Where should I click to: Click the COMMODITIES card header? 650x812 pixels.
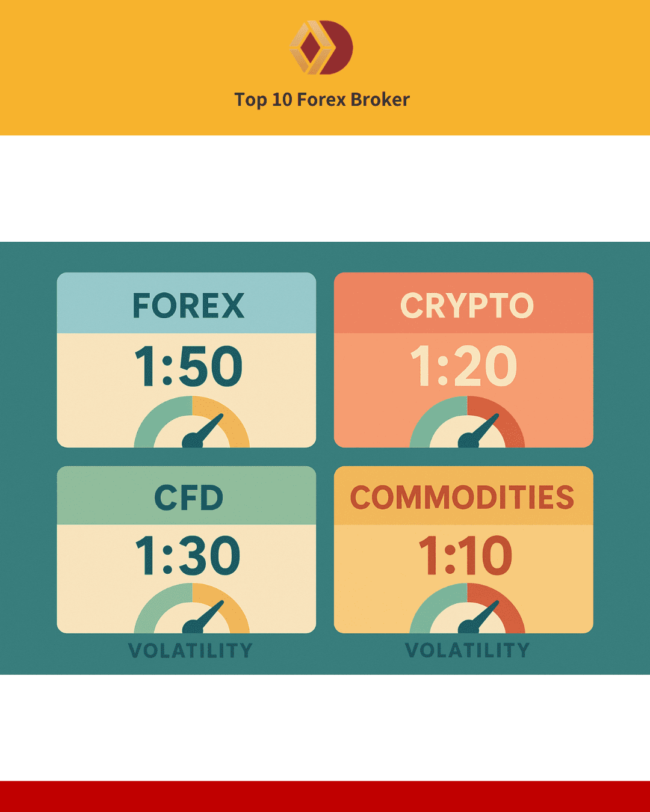coord(462,498)
